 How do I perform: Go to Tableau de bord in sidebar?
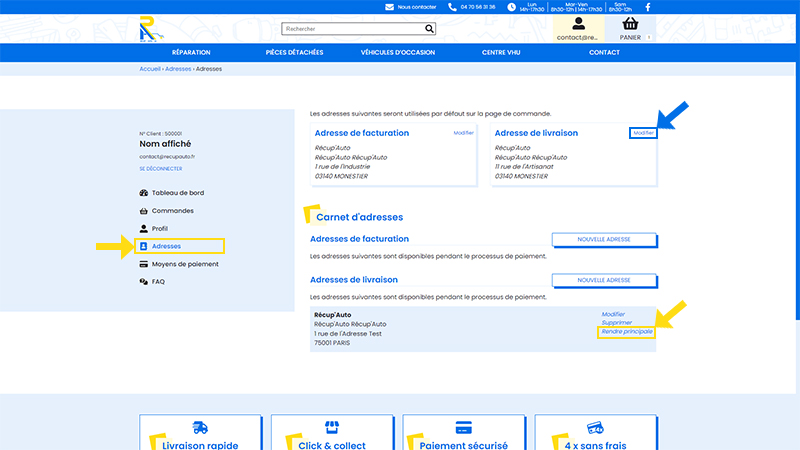[x=178, y=193]
